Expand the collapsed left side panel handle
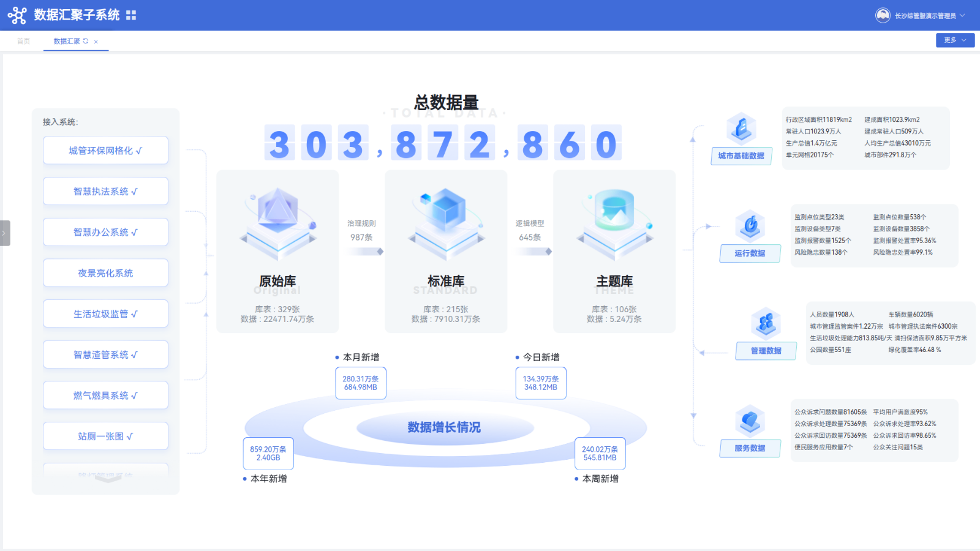 click(x=5, y=233)
